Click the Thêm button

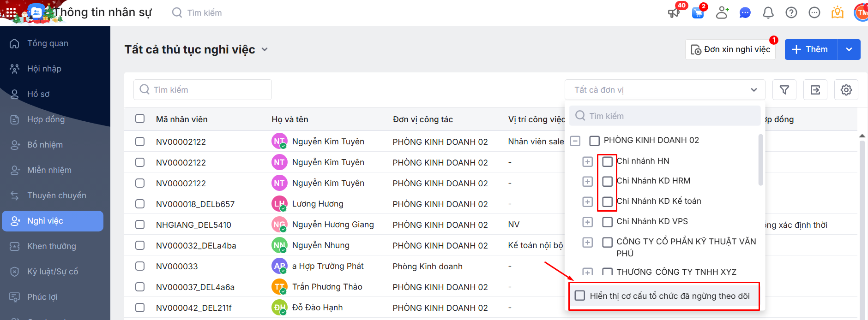click(811, 49)
